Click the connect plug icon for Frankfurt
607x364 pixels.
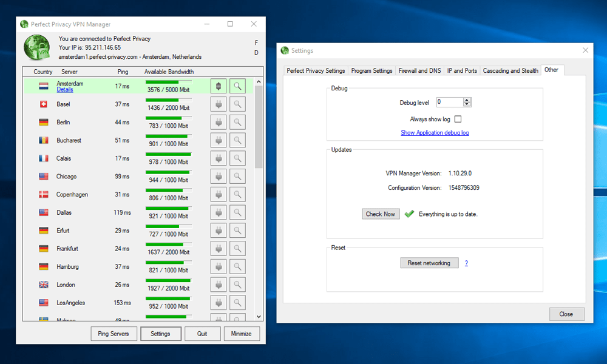pyautogui.click(x=219, y=249)
